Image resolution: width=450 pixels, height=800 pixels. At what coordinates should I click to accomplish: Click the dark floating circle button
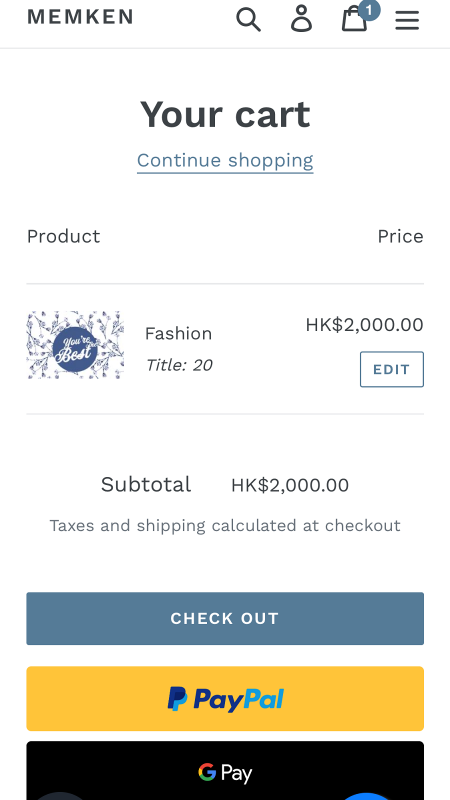coord(60,796)
